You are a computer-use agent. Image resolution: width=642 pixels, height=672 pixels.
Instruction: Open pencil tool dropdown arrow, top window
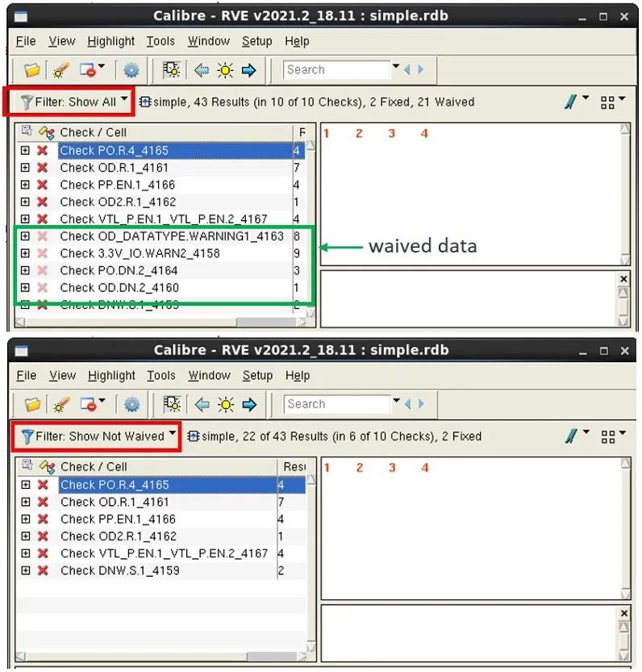(586, 98)
